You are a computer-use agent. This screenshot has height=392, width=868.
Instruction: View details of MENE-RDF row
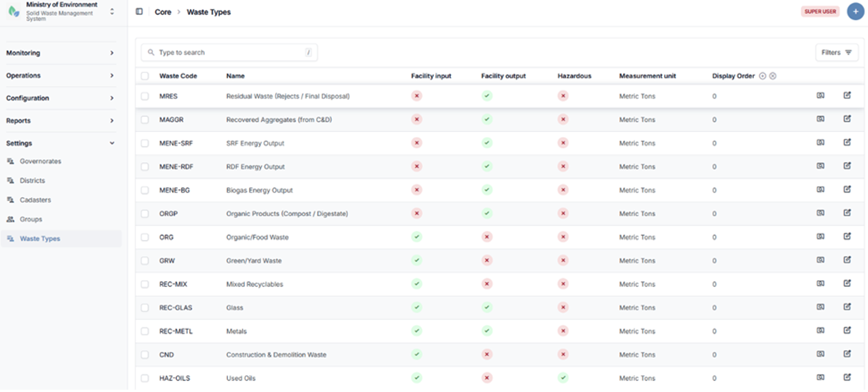click(x=820, y=166)
